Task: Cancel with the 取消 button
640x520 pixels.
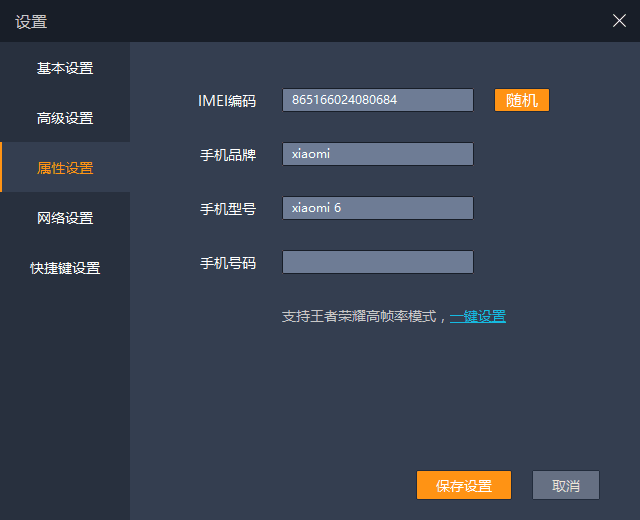Action: coord(565,485)
